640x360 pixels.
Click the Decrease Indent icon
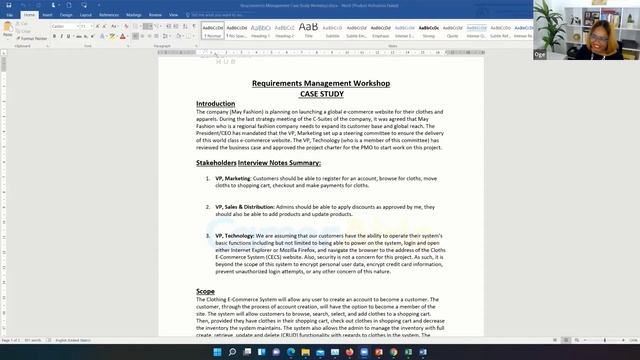[x=169, y=26]
